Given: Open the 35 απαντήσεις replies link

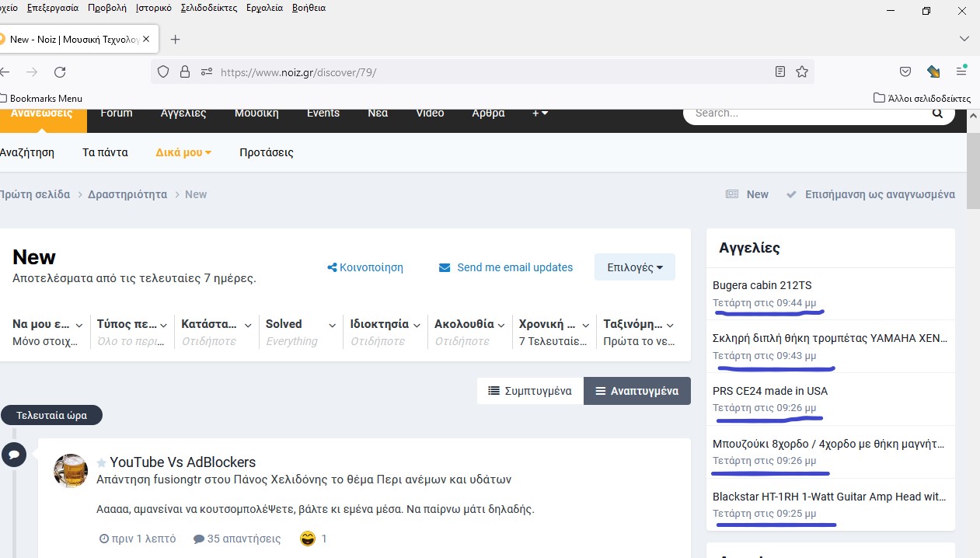Looking at the screenshot, I should (237, 539).
